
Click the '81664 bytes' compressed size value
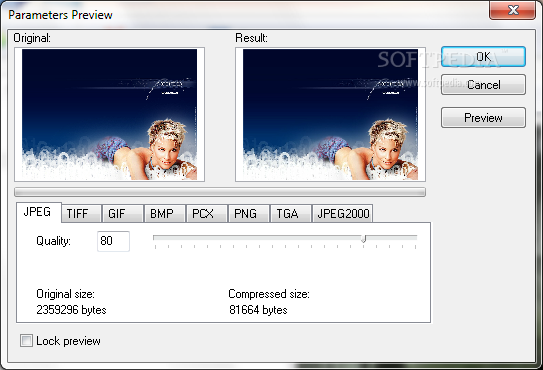point(258,310)
